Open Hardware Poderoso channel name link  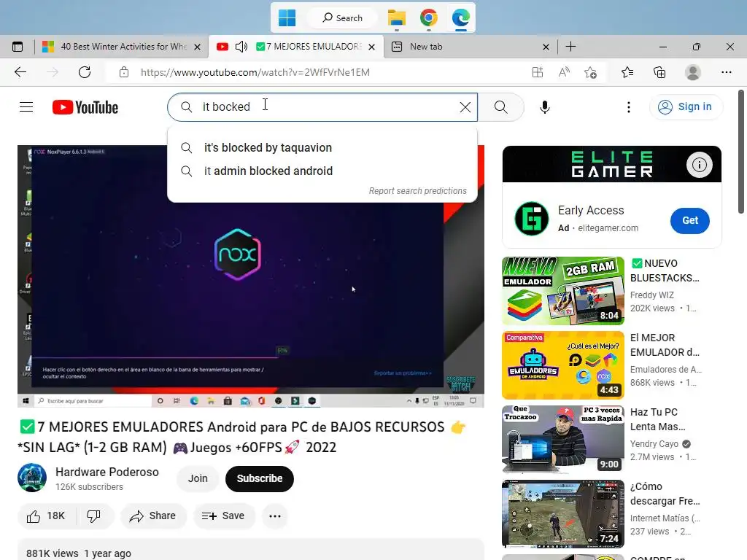[107, 472]
